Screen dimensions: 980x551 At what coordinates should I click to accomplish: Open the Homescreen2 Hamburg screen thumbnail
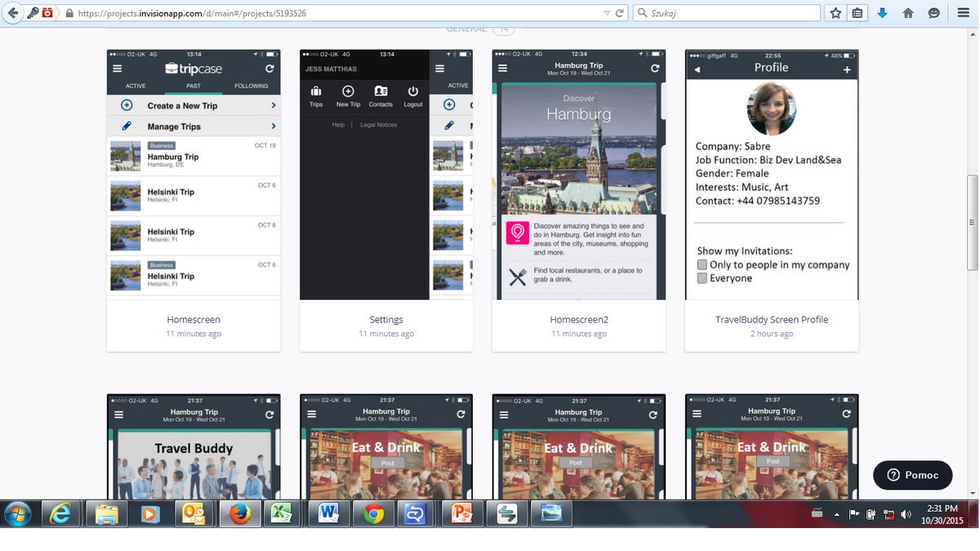(x=579, y=175)
